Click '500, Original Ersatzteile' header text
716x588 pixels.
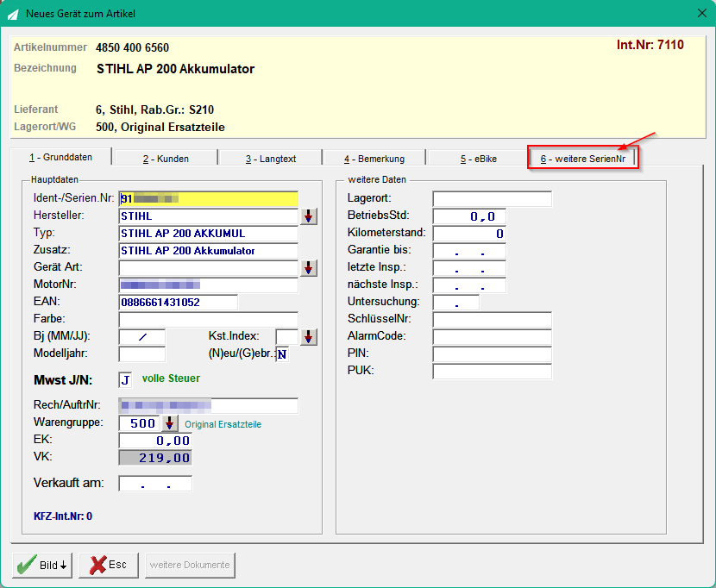[160, 127]
